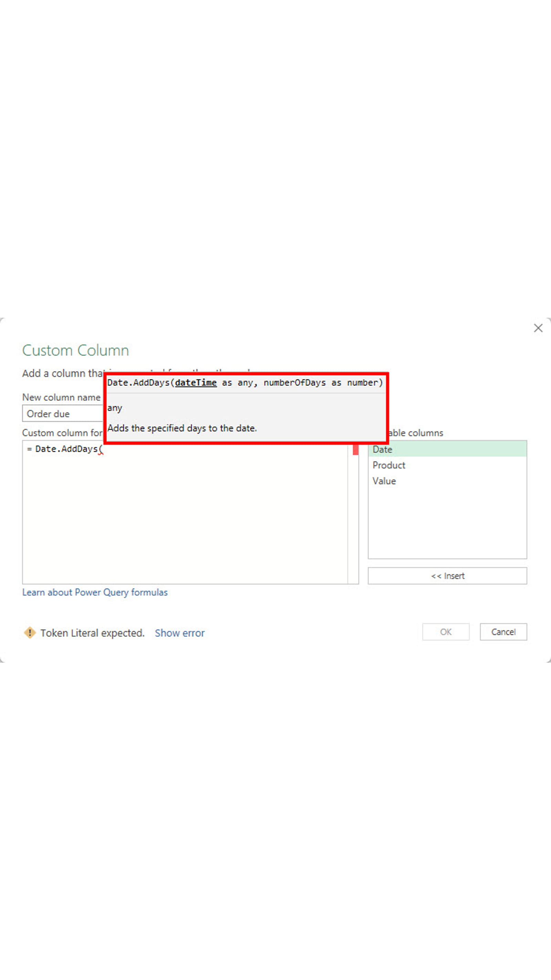The width and height of the screenshot is (551, 980).
Task: Click the yellow warning icon
Action: pyautogui.click(x=30, y=633)
